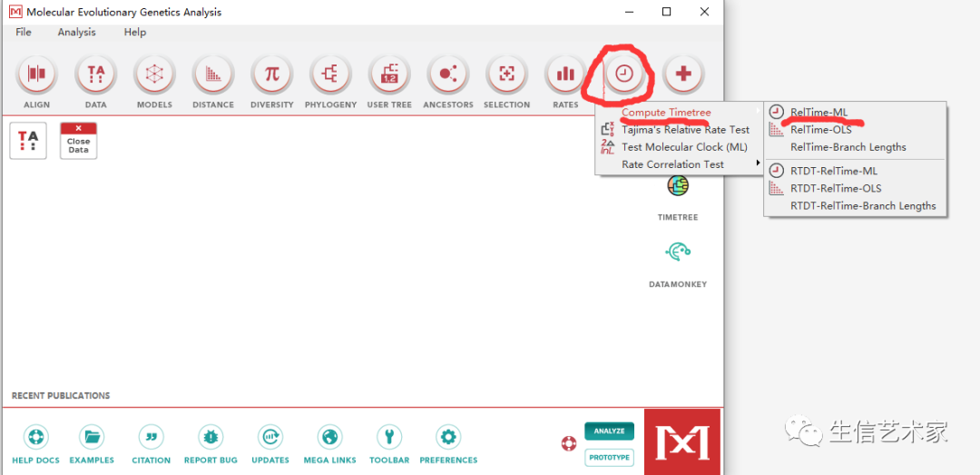The image size is (980, 475).
Task: Open the Analysis menu
Action: pyautogui.click(x=77, y=33)
